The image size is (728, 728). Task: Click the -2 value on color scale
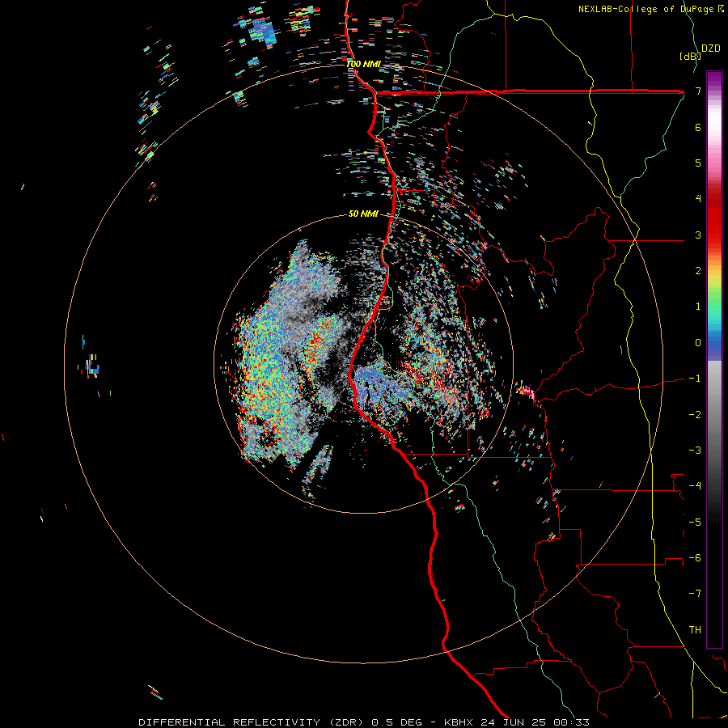point(695,415)
